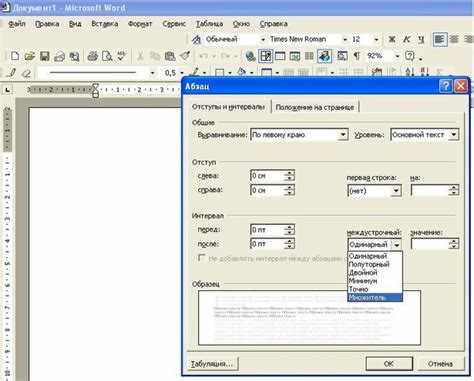
Task: Open the Файл menu
Action: coord(17,24)
